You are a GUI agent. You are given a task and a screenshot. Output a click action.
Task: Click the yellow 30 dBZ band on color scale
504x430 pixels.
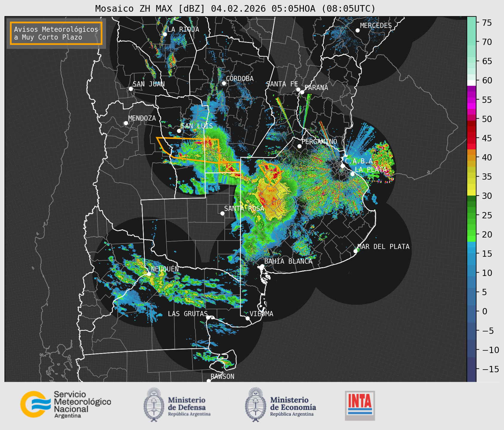(471, 192)
